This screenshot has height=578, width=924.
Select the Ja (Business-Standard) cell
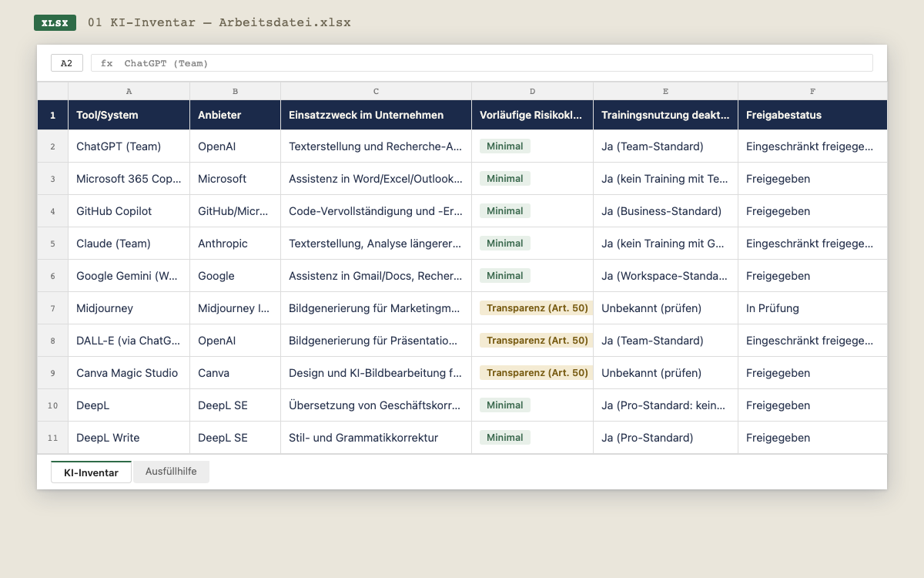tap(665, 211)
